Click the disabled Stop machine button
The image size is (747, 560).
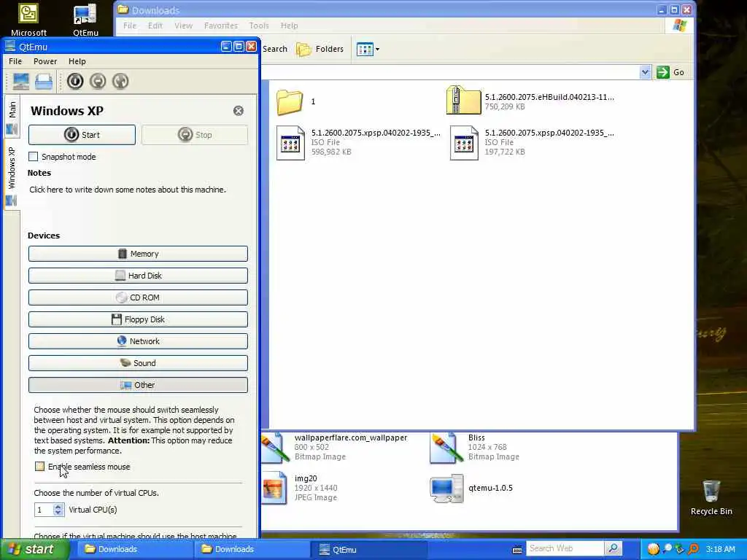pos(194,135)
